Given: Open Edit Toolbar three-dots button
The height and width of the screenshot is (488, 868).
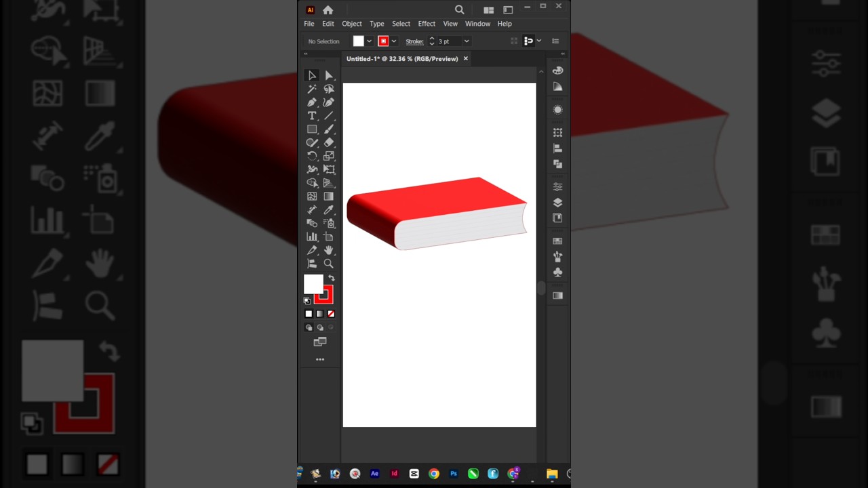Looking at the screenshot, I should pyautogui.click(x=320, y=359).
